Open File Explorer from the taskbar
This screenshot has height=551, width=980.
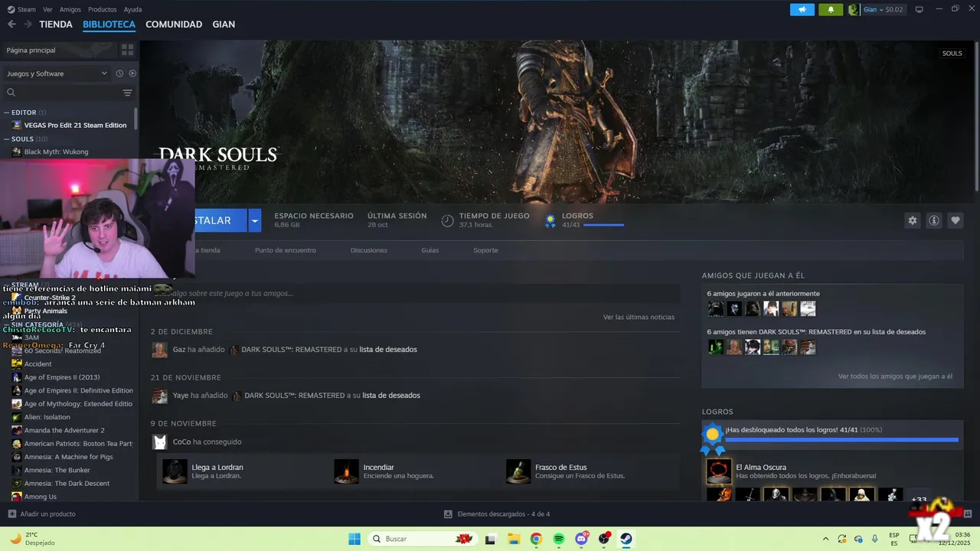coord(514,539)
